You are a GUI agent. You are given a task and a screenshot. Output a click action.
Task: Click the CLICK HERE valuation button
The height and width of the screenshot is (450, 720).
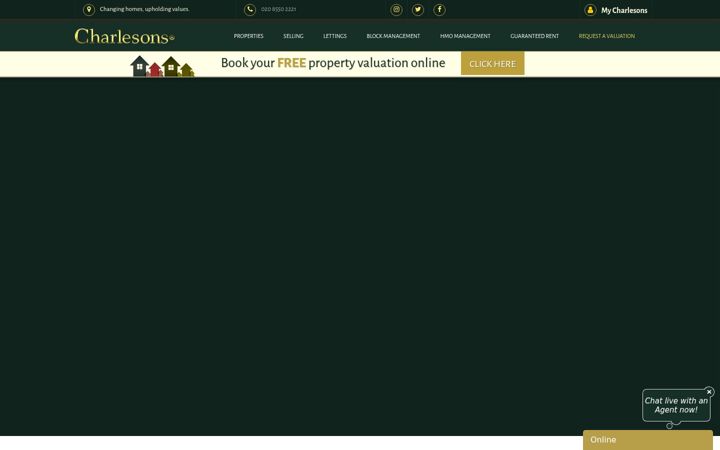pyautogui.click(x=492, y=63)
